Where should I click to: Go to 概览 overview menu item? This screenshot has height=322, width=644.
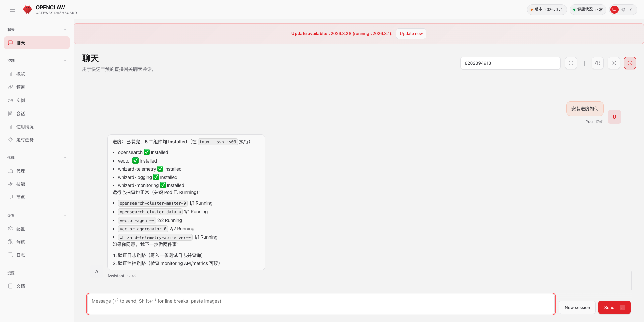point(21,74)
